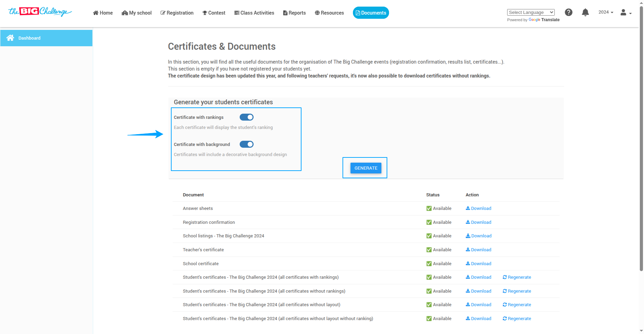Open the notifications bell icon
This screenshot has height=334, width=644.
point(585,13)
